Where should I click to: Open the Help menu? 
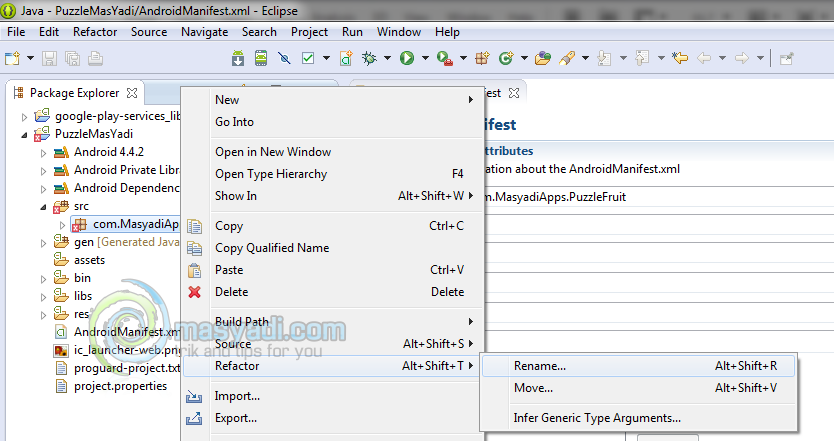click(447, 32)
